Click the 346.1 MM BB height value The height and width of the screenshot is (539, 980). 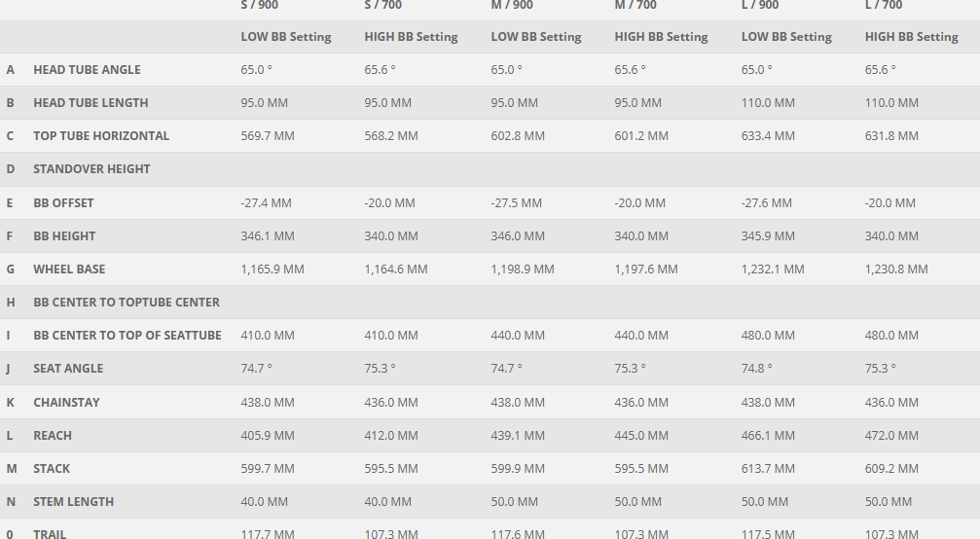(268, 236)
